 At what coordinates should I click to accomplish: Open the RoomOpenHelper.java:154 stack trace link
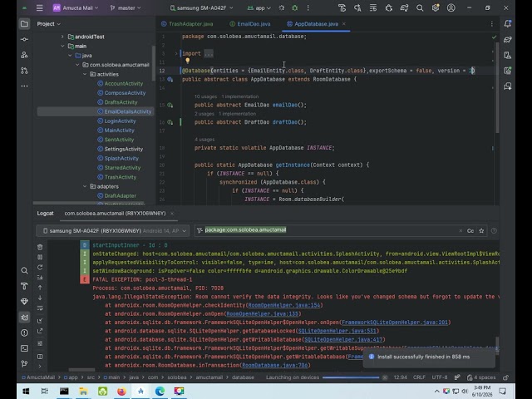click(284, 305)
